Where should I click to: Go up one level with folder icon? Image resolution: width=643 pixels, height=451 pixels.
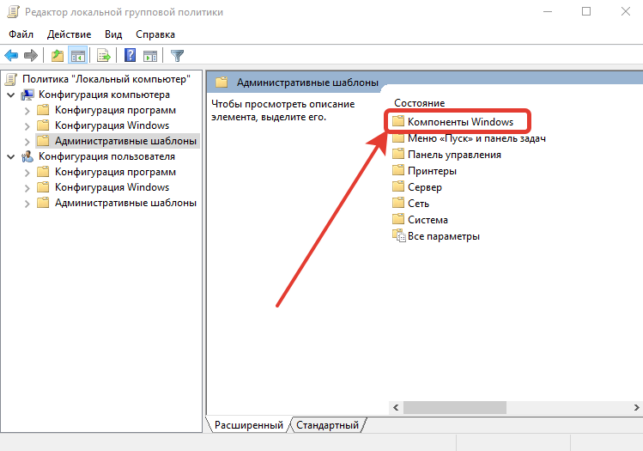point(57,55)
